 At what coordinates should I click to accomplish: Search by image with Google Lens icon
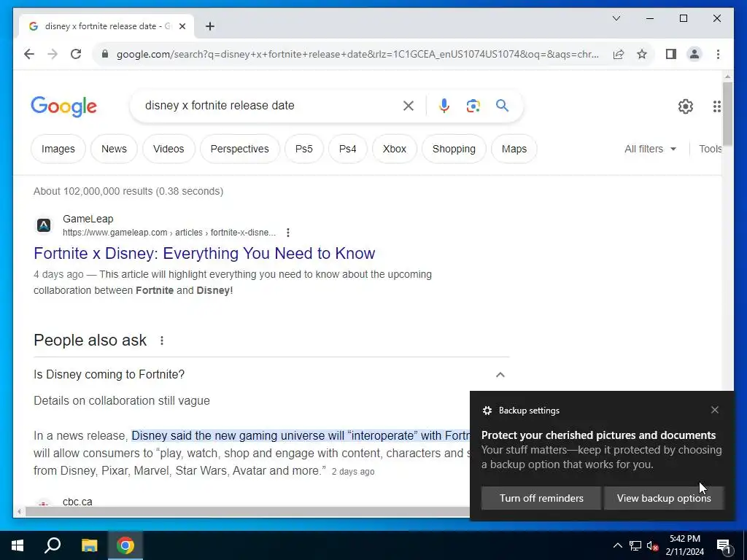click(473, 106)
